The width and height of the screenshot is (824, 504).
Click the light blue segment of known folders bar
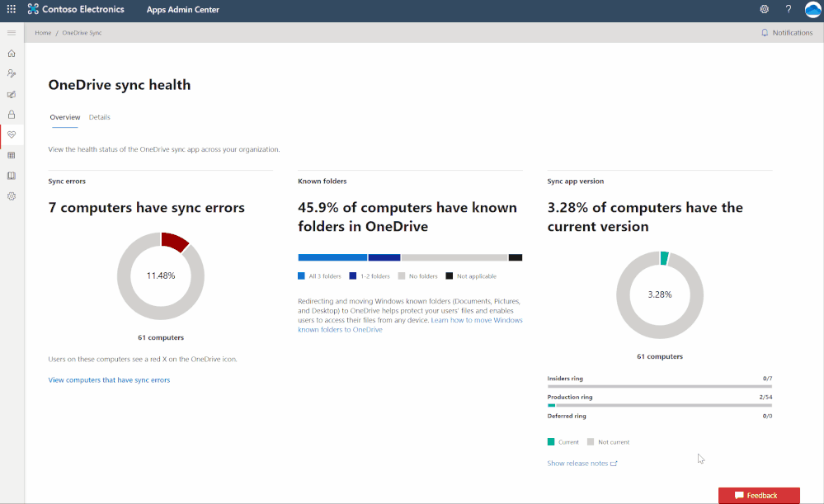(332, 257)
